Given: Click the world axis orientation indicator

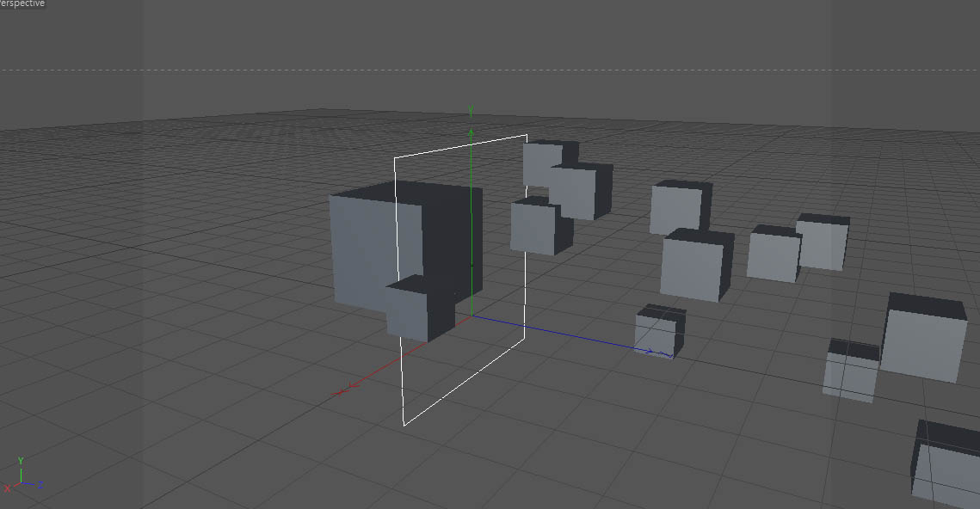Looking at the screenshot, I should point(22,475).
